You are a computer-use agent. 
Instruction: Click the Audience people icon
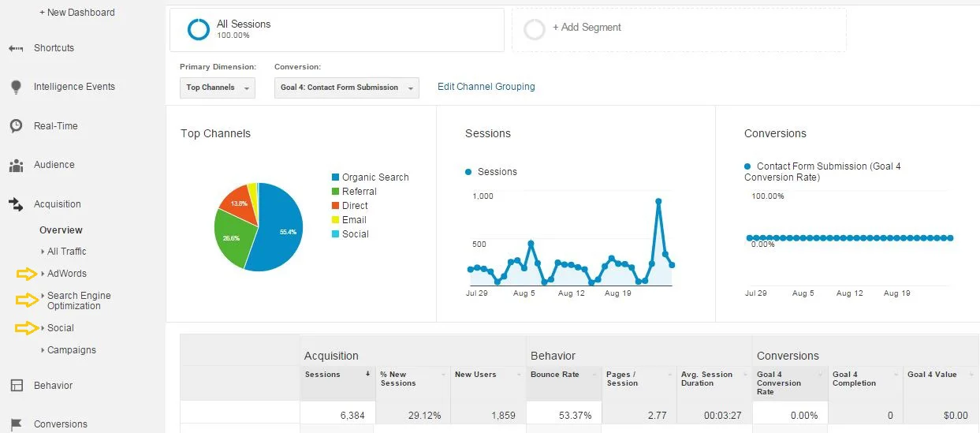(16, 166)
